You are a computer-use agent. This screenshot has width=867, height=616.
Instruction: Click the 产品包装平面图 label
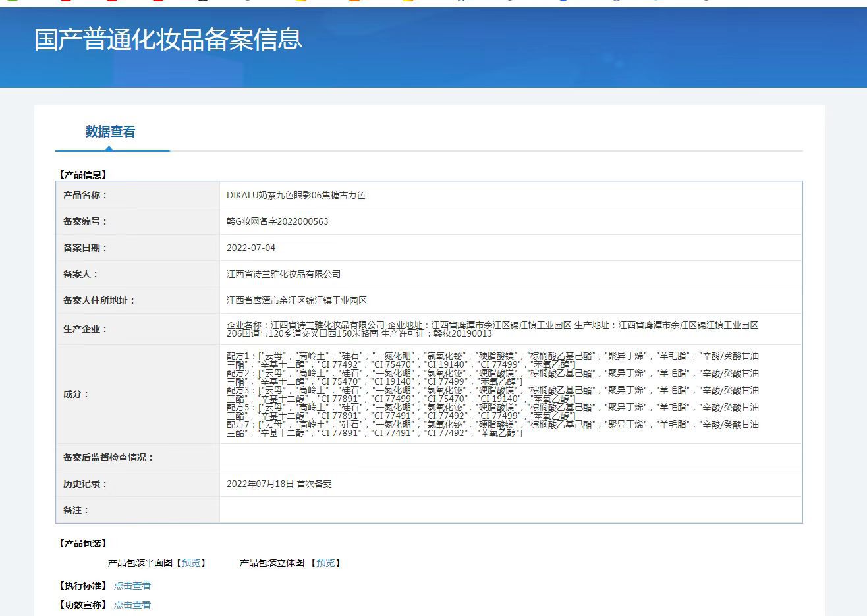click(x=140, y=563)
